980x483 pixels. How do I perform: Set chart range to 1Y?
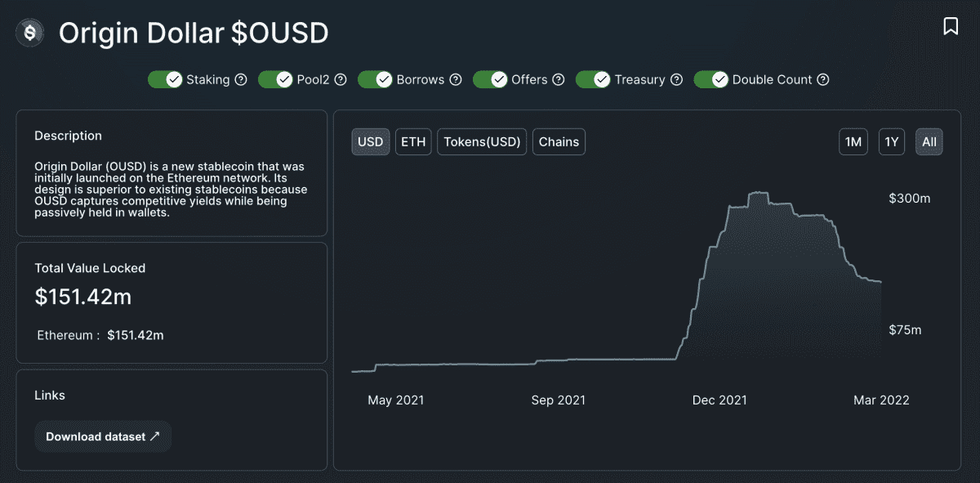pyautogui.click(x=892, y=141)
